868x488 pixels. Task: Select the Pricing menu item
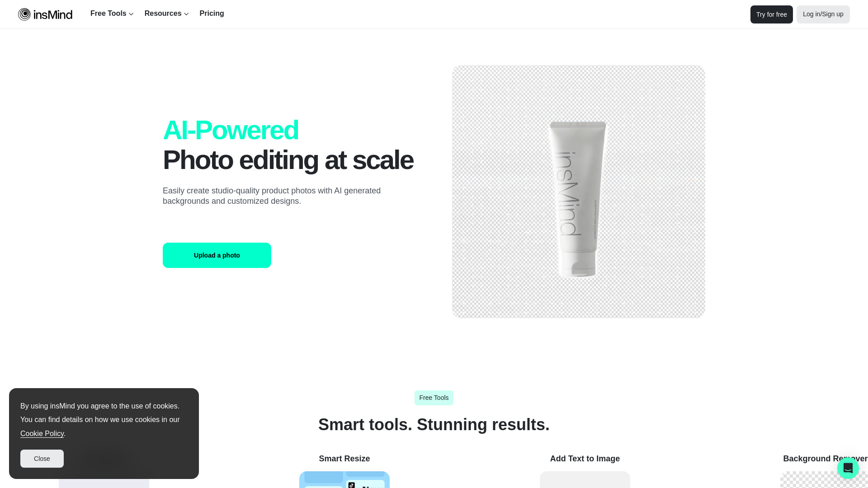pyautogui.click(x=211, y=13)
